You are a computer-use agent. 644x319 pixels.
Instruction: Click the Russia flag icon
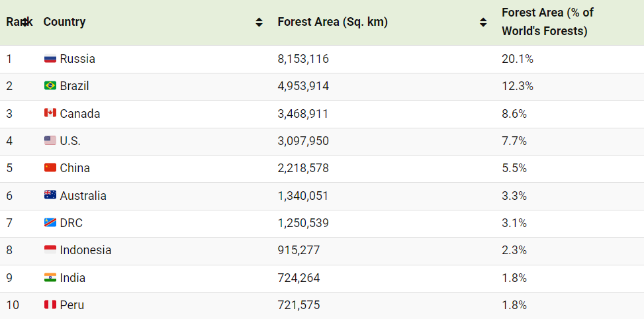(x=50, y=59)
